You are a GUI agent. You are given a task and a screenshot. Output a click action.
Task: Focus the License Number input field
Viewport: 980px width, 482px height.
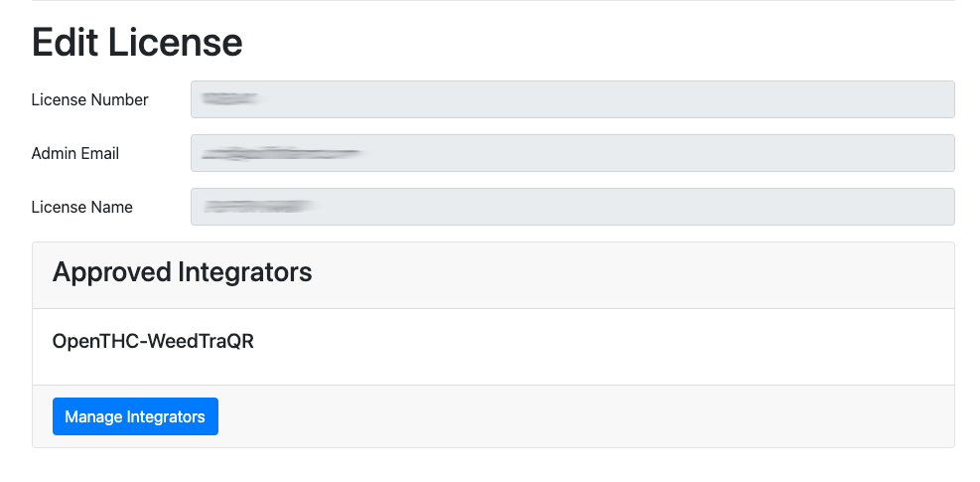click(x=572, y=99)
